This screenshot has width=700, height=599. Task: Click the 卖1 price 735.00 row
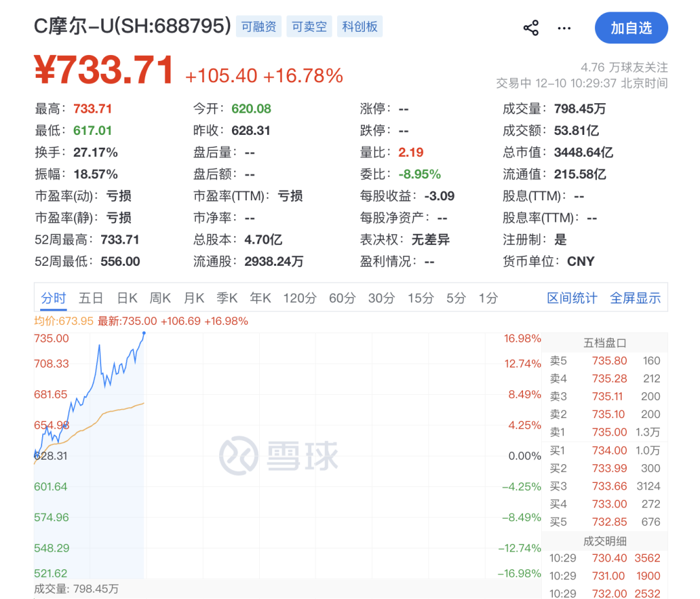(x=609, y=432)
